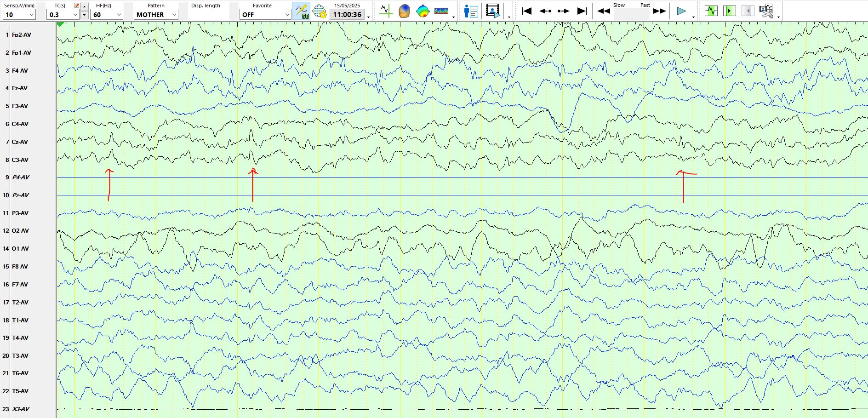The image size is (868, 418).
Task: Select the T5-AV channel label
Action: coord(20,391)
